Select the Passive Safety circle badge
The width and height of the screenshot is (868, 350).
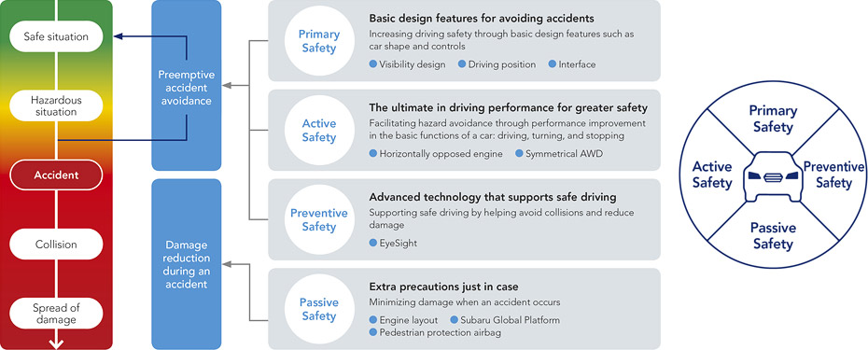(319, 309)
